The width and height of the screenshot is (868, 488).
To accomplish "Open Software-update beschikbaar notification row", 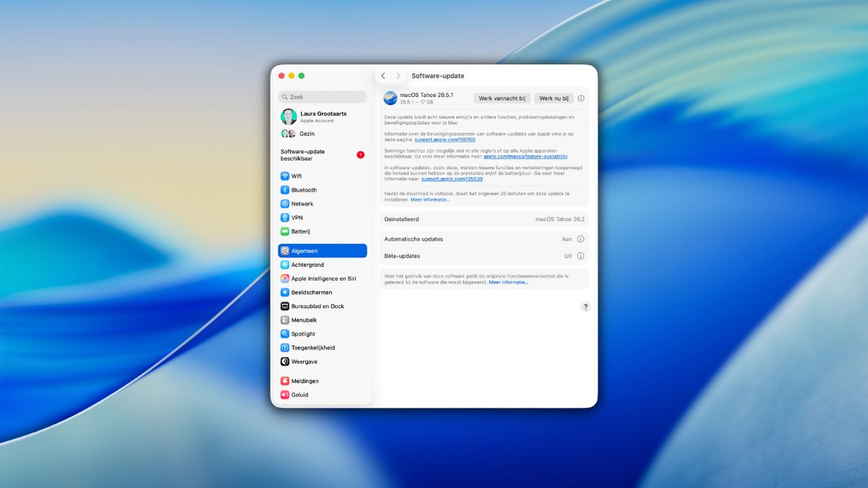I will [x=323, y=155].
